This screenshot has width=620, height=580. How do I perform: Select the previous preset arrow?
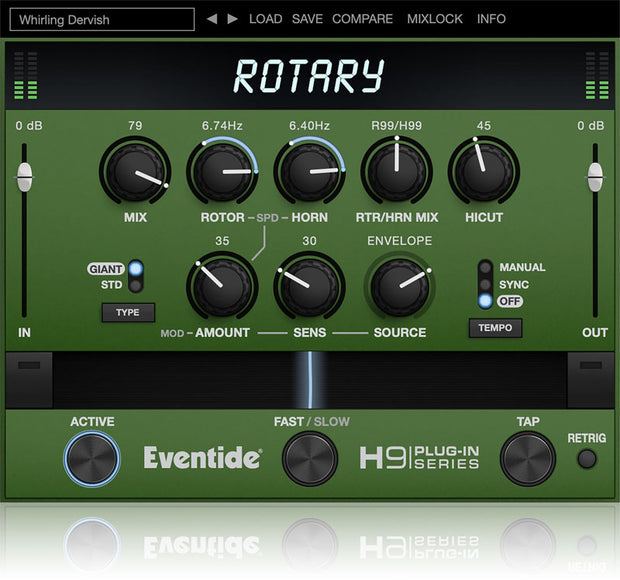click(212, 19)
